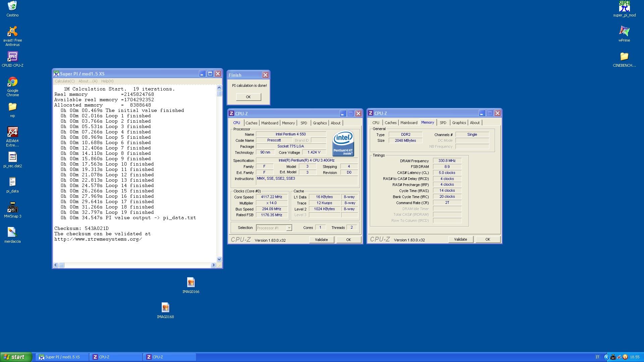Open CPUID CPU-Z desktop shortcut
The width and height of the screenshot is (644, 362).
12,59
